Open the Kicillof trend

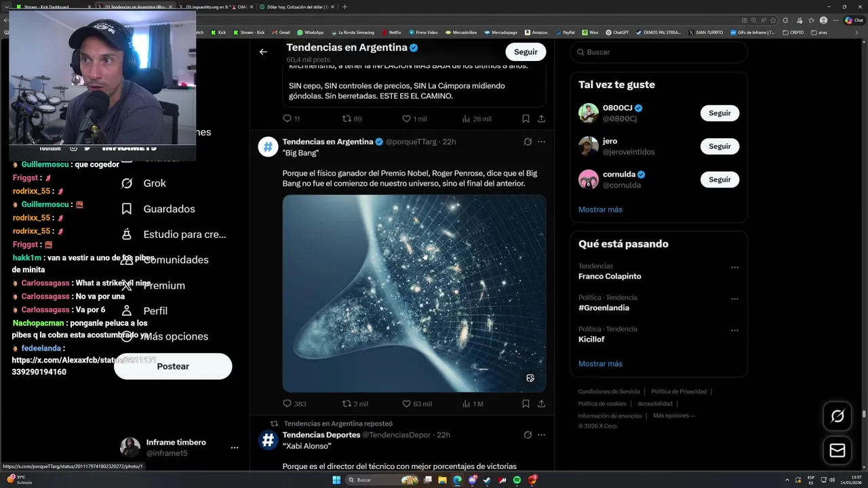(591, 339)
